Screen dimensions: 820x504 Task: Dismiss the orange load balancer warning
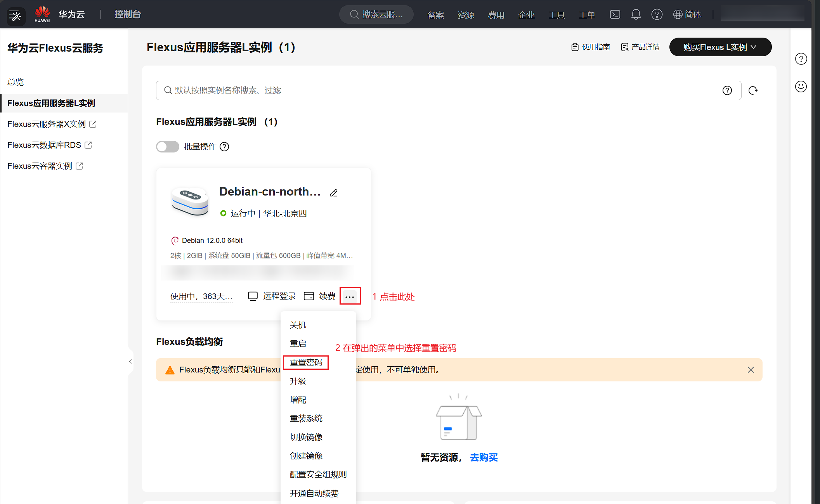point(751,370)
